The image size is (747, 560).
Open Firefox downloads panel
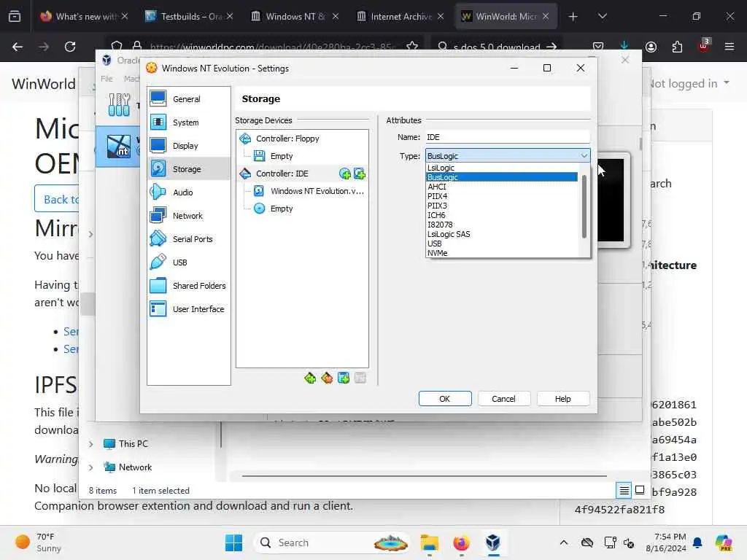[x=624, y=46]
